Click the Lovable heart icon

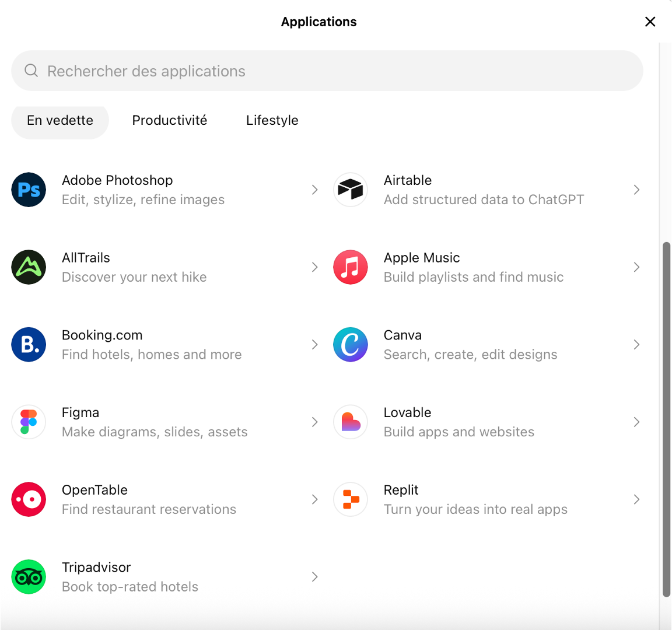[x=351, y=422]
